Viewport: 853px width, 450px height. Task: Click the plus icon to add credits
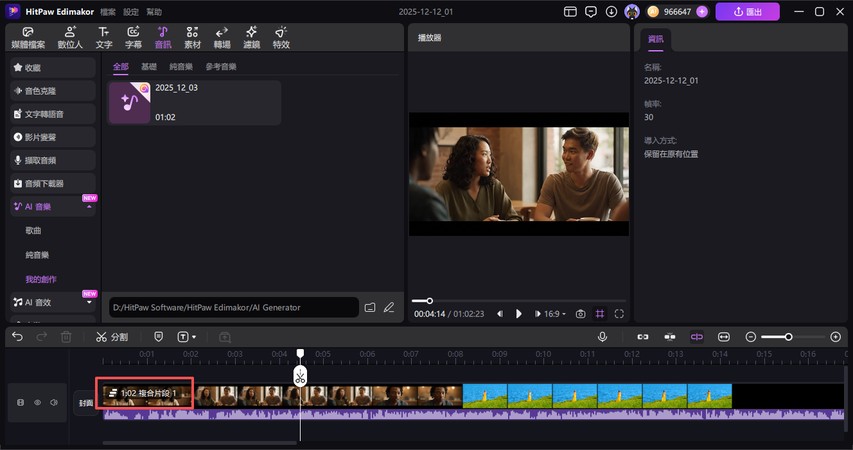pos(702,11)
